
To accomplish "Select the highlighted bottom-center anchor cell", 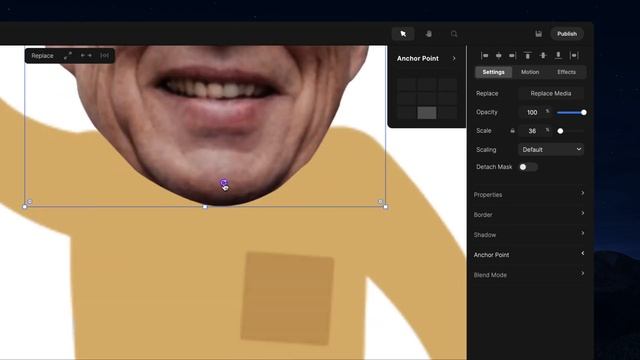I will tap(427, 113).
